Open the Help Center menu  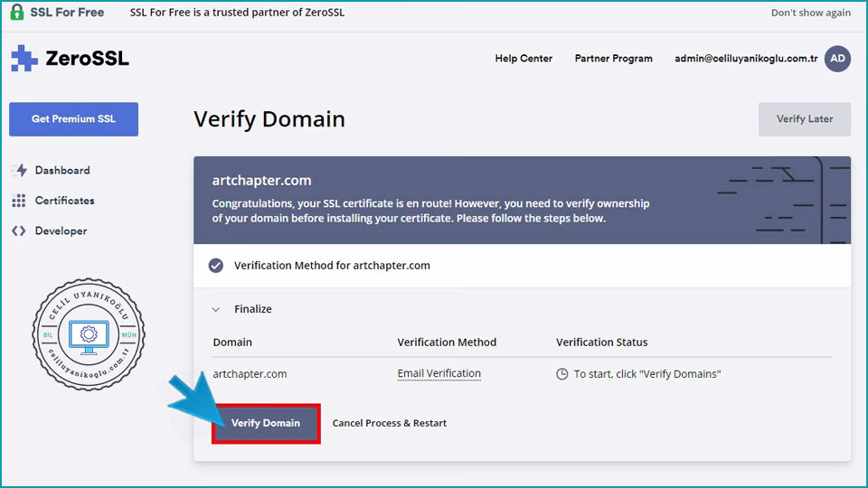tap(524, 59)
